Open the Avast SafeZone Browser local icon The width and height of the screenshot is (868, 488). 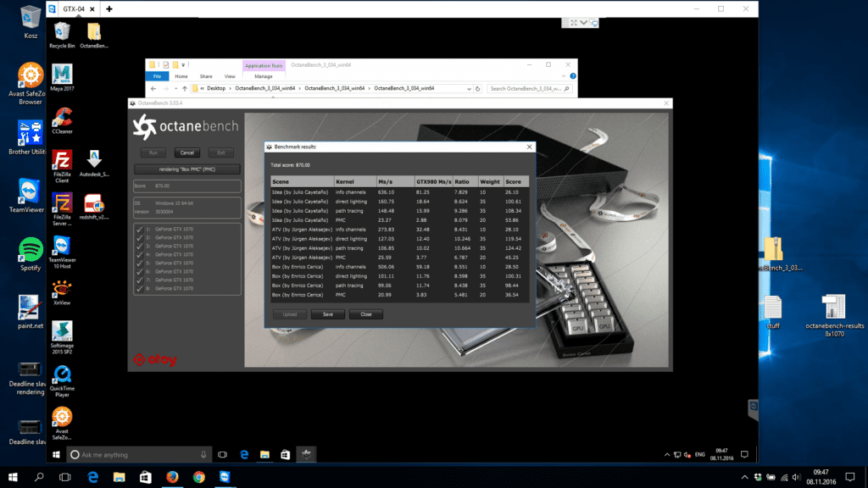pyautogui.click(x=31, y=84)
